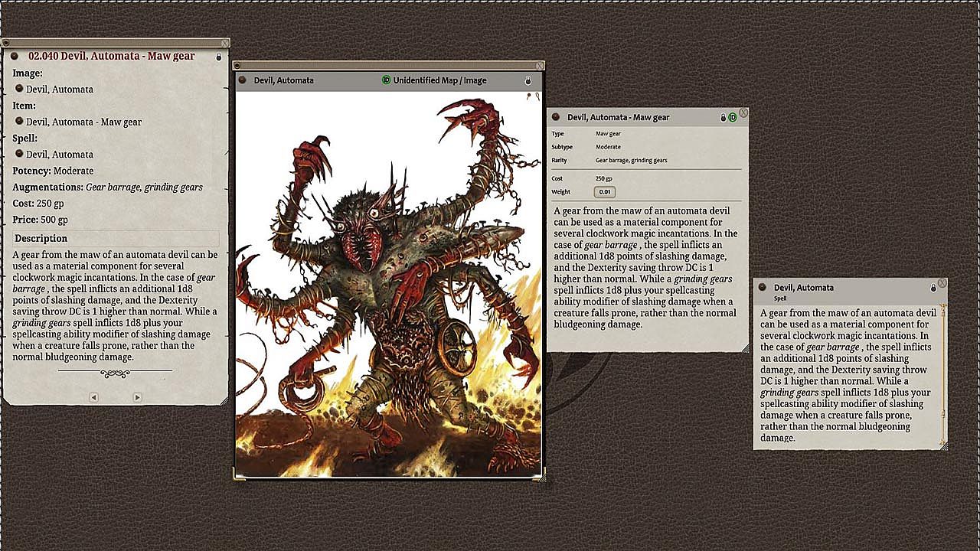
Task: Click the link icon on spell window header
Action: point(763,288)
